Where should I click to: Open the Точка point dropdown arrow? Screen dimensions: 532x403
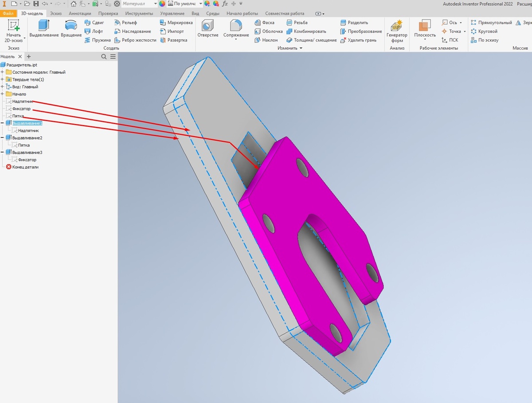464,31
